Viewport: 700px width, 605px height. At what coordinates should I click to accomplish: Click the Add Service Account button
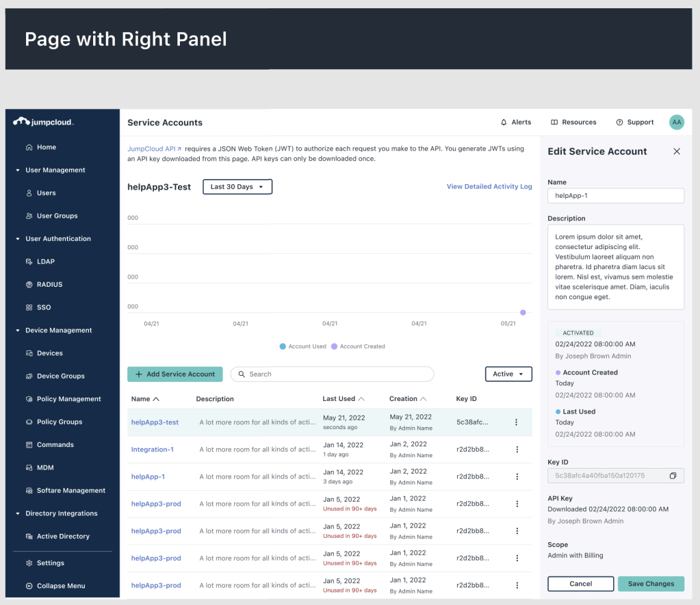[175, 374]
